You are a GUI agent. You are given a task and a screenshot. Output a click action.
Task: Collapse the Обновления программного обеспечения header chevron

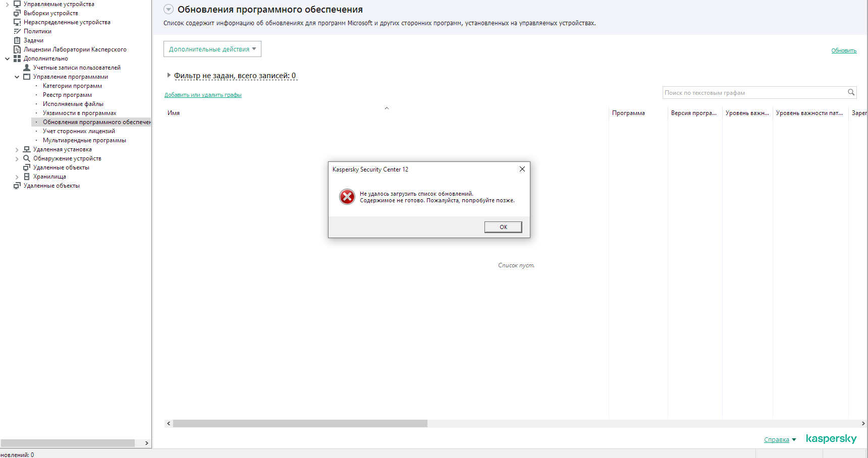[169, 9]
